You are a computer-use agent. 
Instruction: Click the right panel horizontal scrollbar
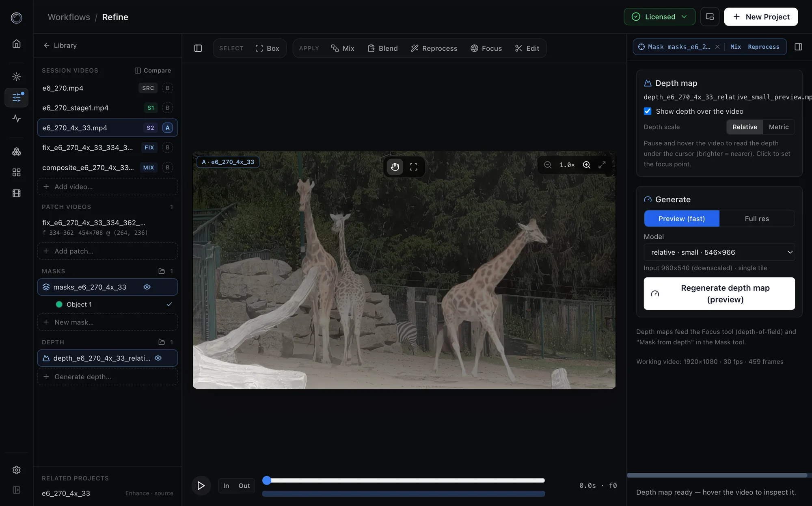pyautogui.click(x=717, y=475)
